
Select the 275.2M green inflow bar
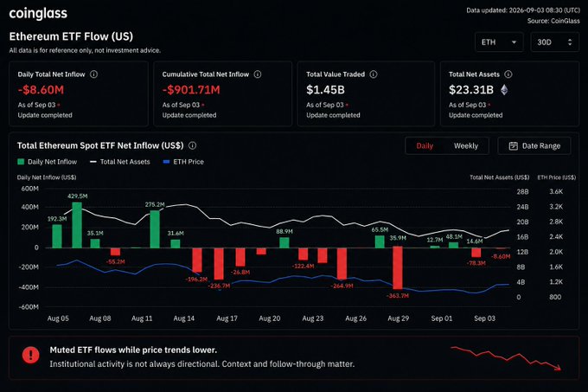click(x=155, y=229)
